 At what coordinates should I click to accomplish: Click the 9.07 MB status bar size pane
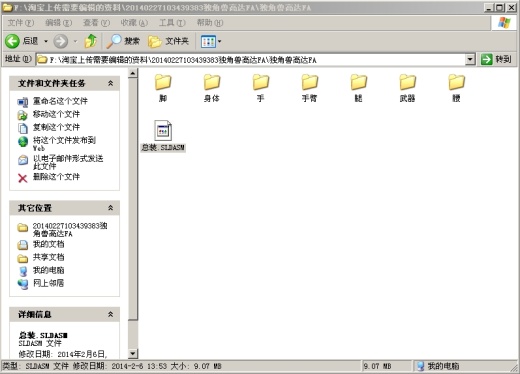tap(387, 366)
